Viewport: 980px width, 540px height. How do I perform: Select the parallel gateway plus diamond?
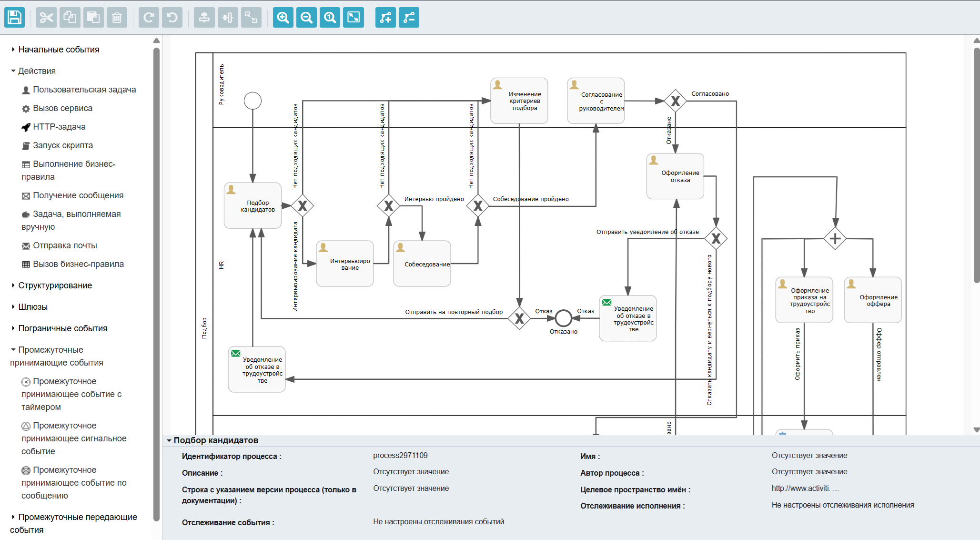click(835, 238)
